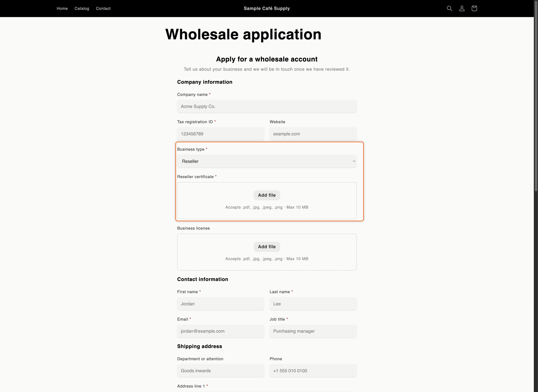Click the 'Tell us about your business' subtitle
The width and height of the screenshot is (538, 392).
coord(267,69)
